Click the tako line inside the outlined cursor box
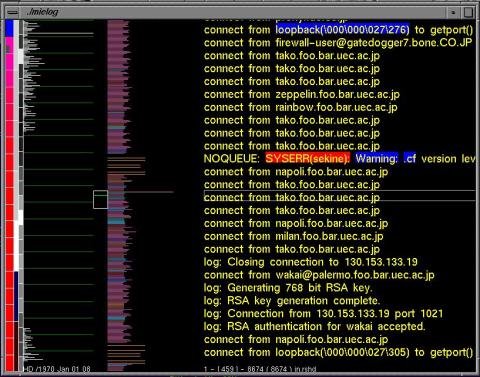This screenshot has height=377, width=480. tap(292, 197)
